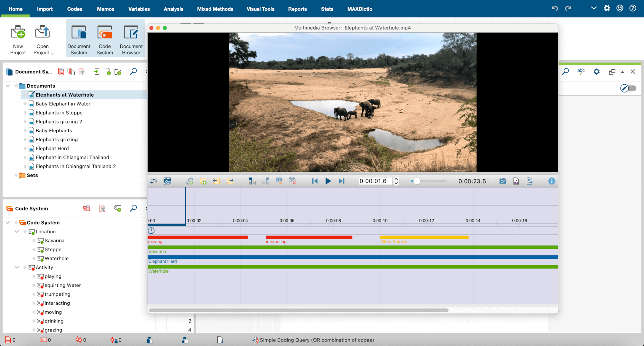The width and height of the screenshot is (644, 346).
Task: Create new document group icon
Action: [118, 72]
